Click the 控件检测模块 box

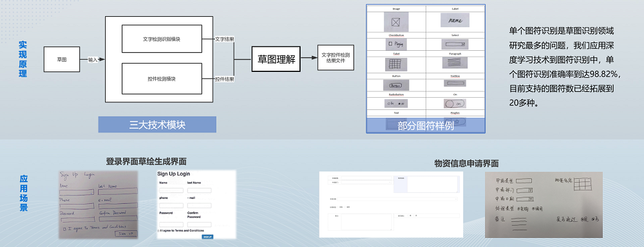coord(162,78)
